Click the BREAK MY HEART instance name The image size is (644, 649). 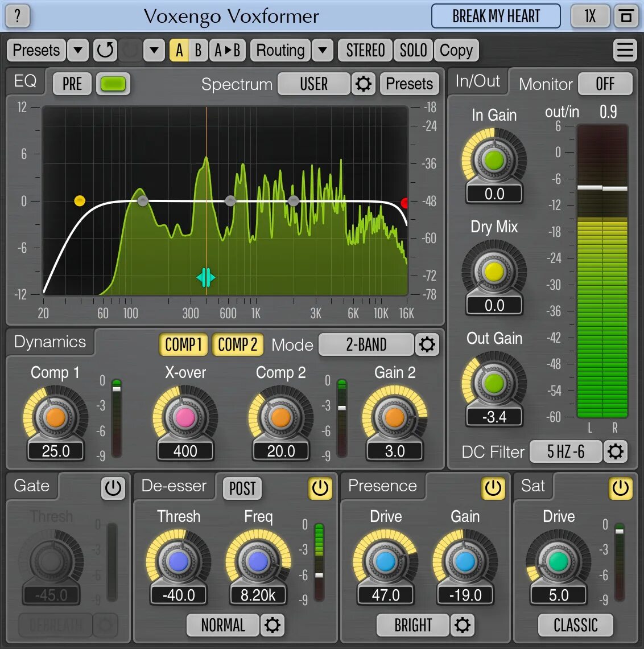496,17
